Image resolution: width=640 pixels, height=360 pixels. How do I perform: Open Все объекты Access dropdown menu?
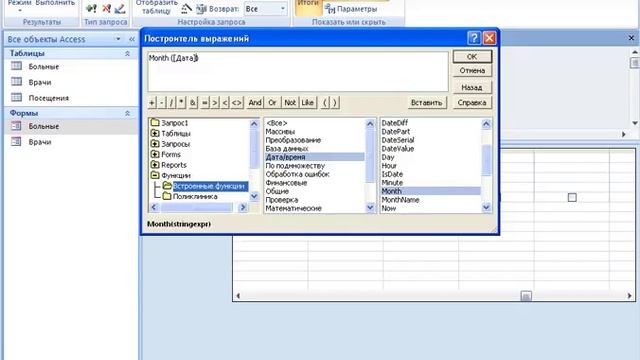point(118,39)
